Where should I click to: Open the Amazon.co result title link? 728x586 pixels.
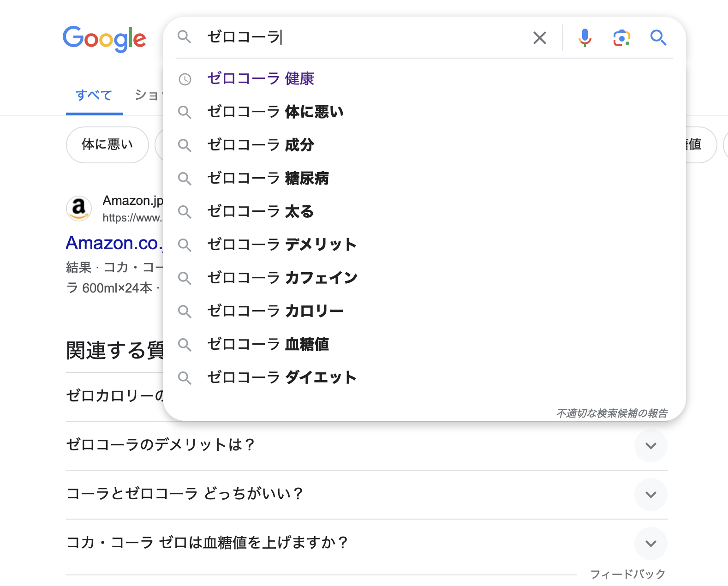click(x=114, y=243)
